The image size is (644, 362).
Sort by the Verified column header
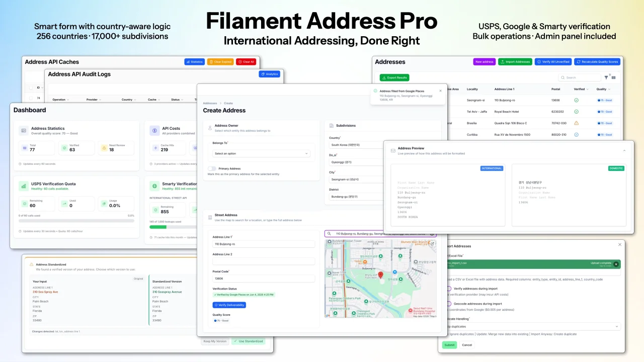coord(581,89)
